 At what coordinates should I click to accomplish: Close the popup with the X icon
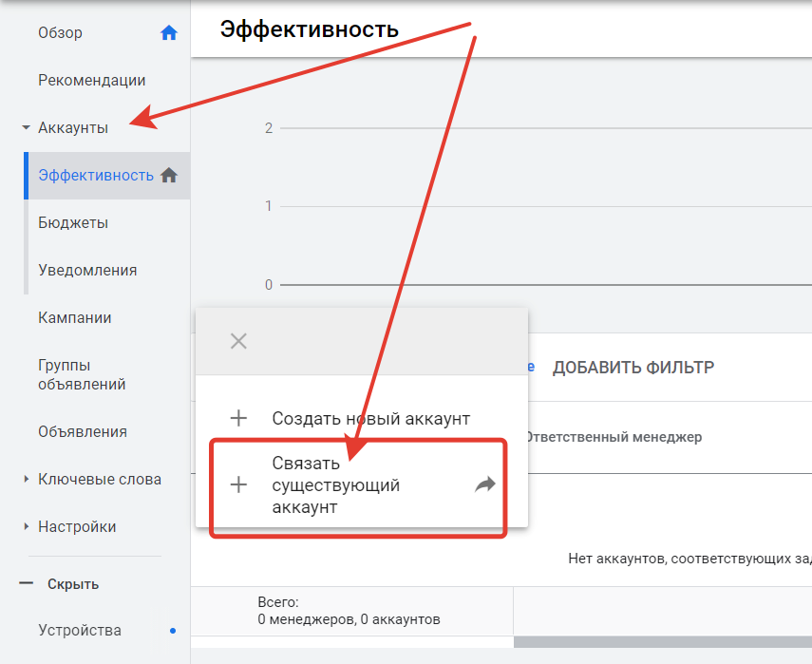pyautogui.click(x=238, y=341)
